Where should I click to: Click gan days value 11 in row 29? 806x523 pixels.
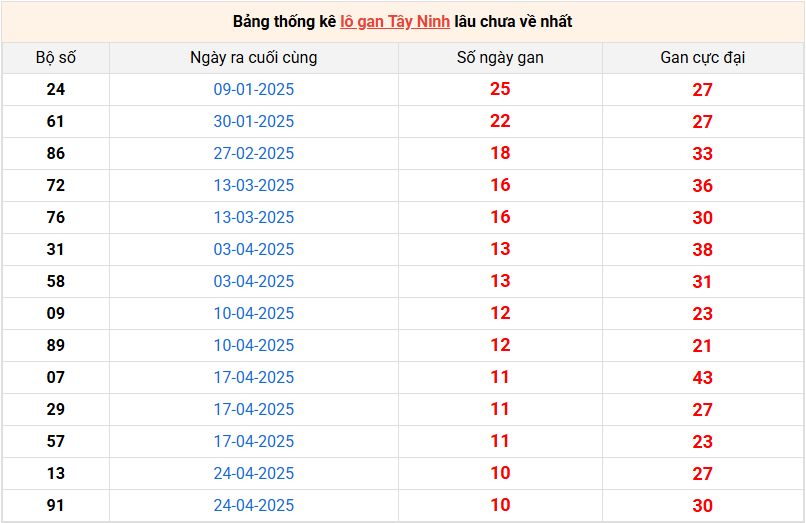[x=500, y=409]
